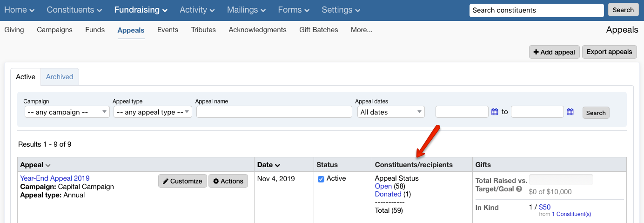Screen dimensions: 644x223
Task: Select the Appeals subtab
Action: click(x=131, y=30)
